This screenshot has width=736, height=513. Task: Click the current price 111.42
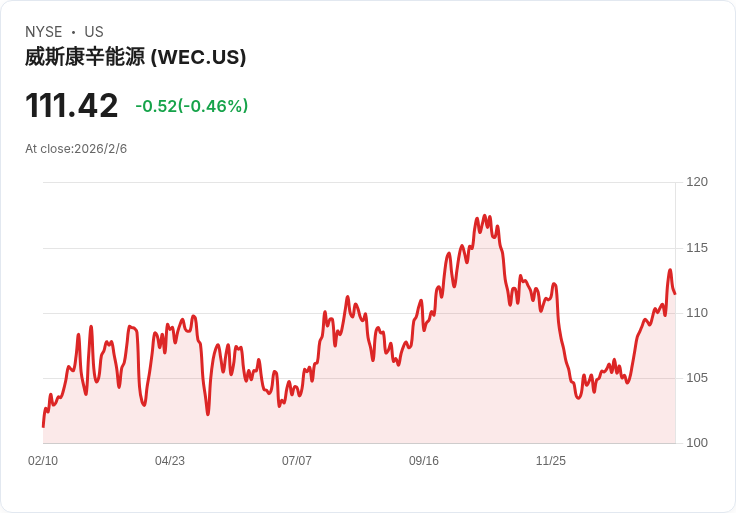point(71,106)
